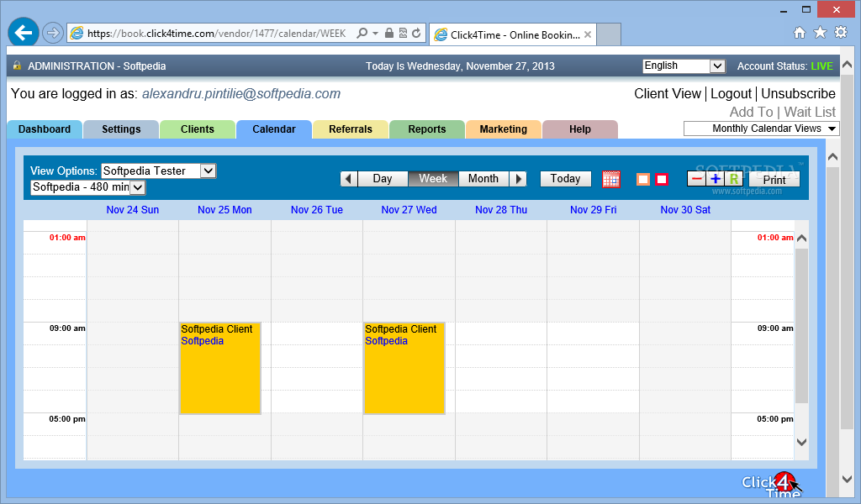861x504 pixels.
Task: Click the right 05:00 pm time label
Action: [774, 419]
